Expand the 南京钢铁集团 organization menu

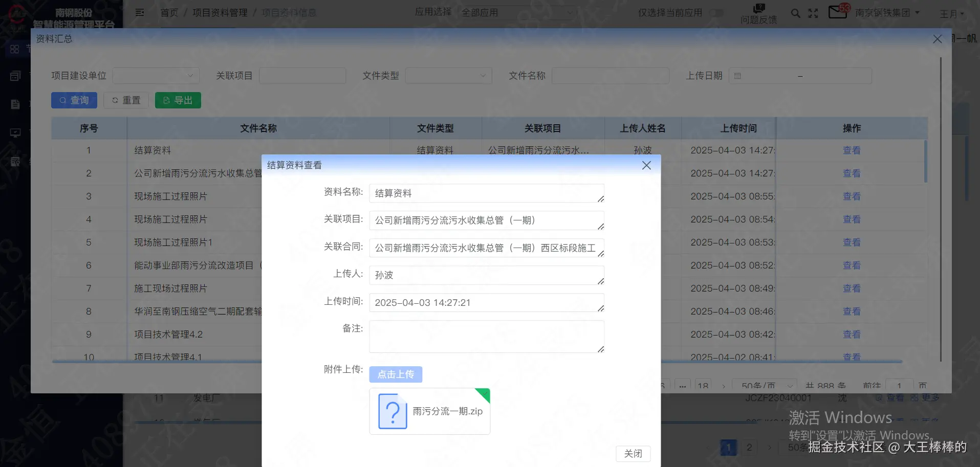tap(887, 12)
